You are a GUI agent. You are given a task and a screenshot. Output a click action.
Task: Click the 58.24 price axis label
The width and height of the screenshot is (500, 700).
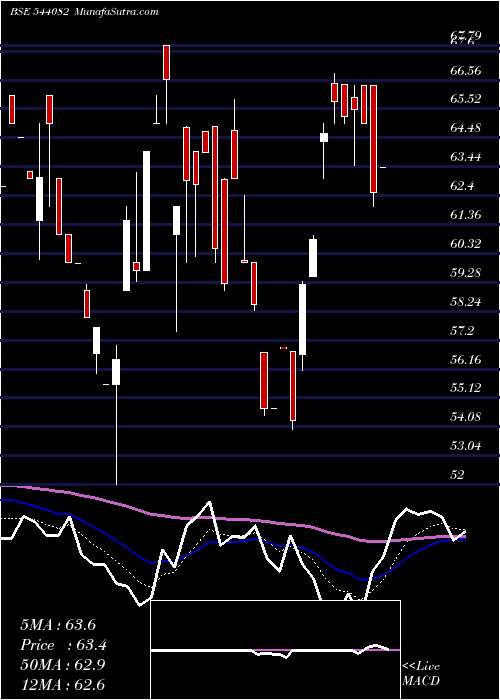point(466,302)
